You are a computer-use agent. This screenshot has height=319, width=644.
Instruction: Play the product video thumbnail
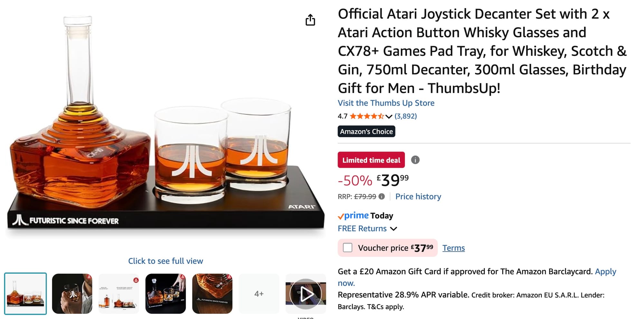pos(306,293)
